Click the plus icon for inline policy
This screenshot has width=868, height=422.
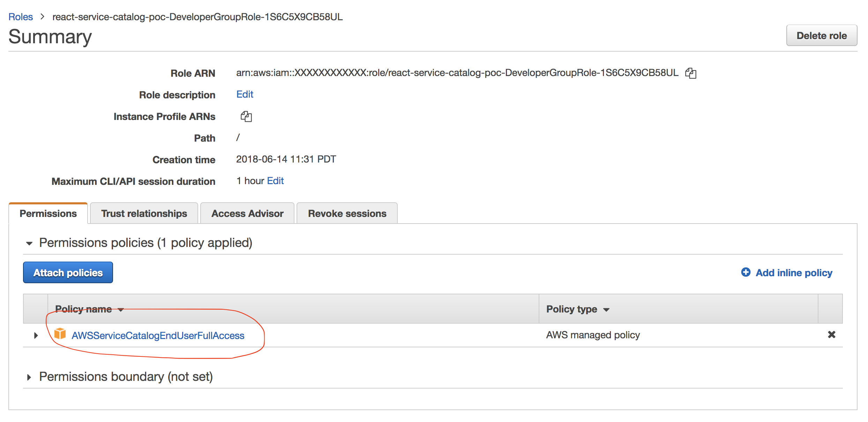[746, 272]
